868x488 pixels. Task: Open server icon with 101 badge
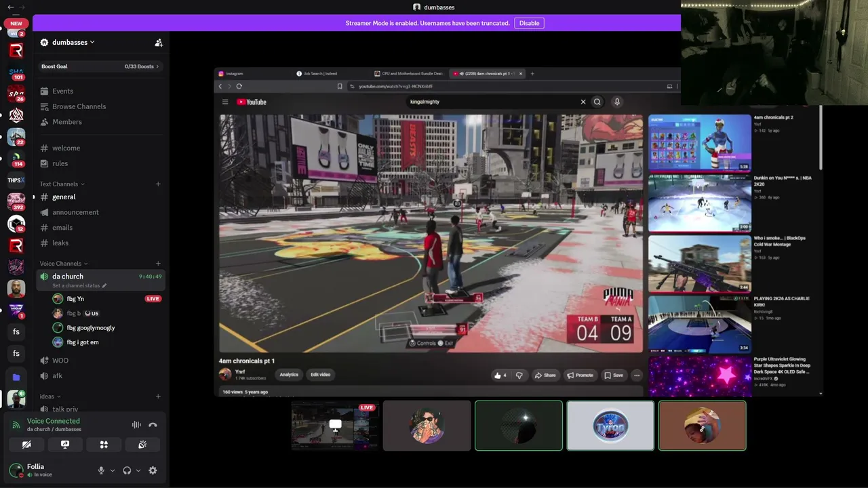tap(16, 73)
